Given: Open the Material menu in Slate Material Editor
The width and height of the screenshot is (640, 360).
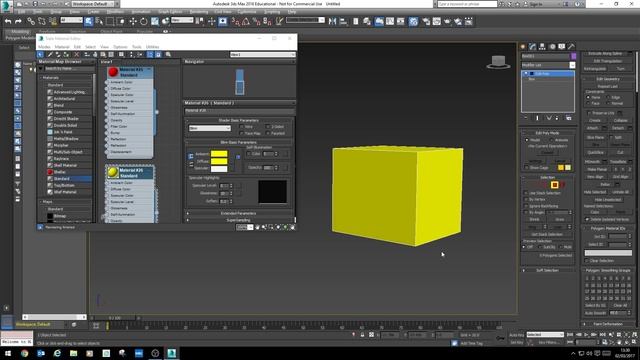Looking at the screenshot, I should [x=62, y=47].
